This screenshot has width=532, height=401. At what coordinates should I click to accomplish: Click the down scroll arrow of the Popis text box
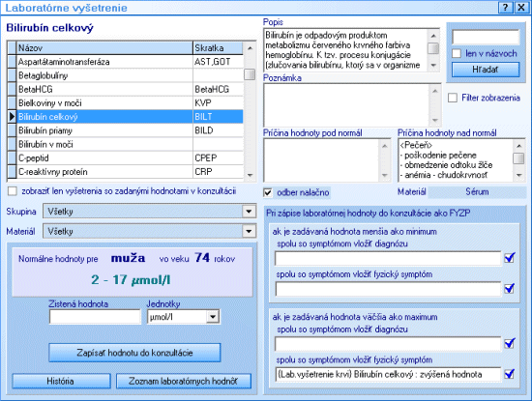tap(433, 65)
